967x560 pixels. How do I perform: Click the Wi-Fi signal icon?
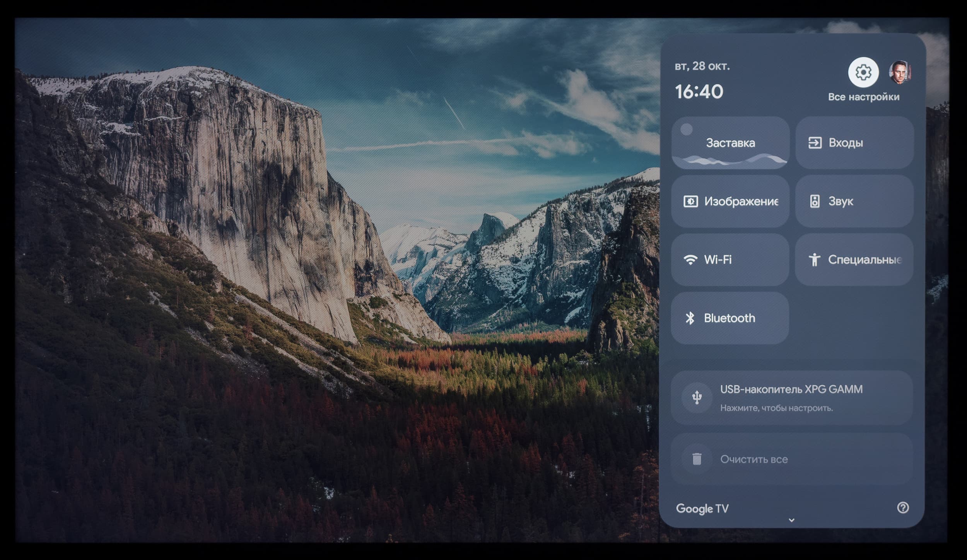coord(690,260)
